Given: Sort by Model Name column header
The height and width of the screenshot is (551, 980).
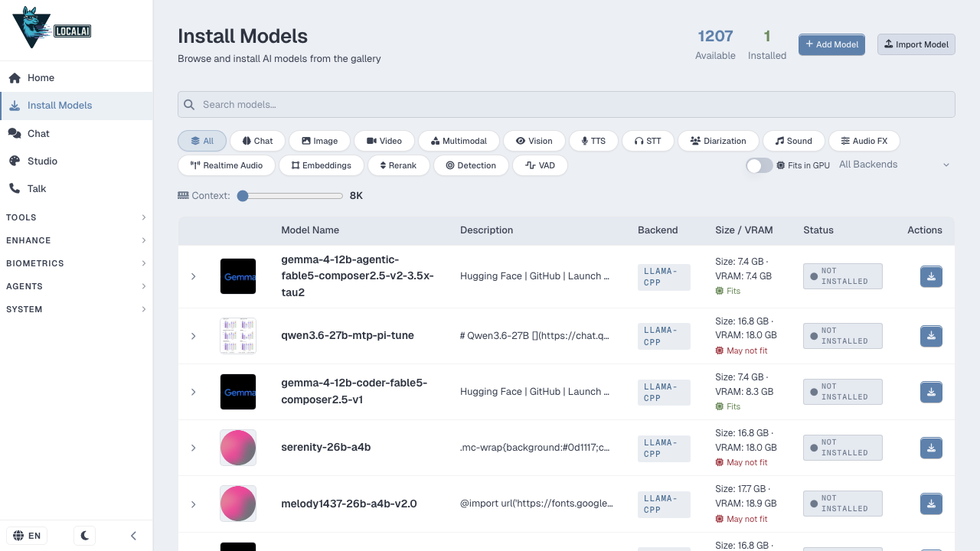Looking at the screenshot, I should click(x=310, y=230).
